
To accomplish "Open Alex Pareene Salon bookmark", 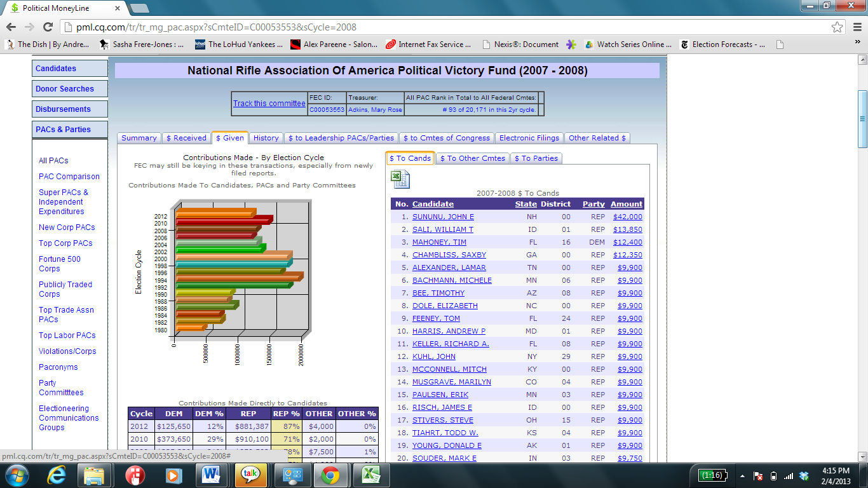I will (x=334, y=44).
